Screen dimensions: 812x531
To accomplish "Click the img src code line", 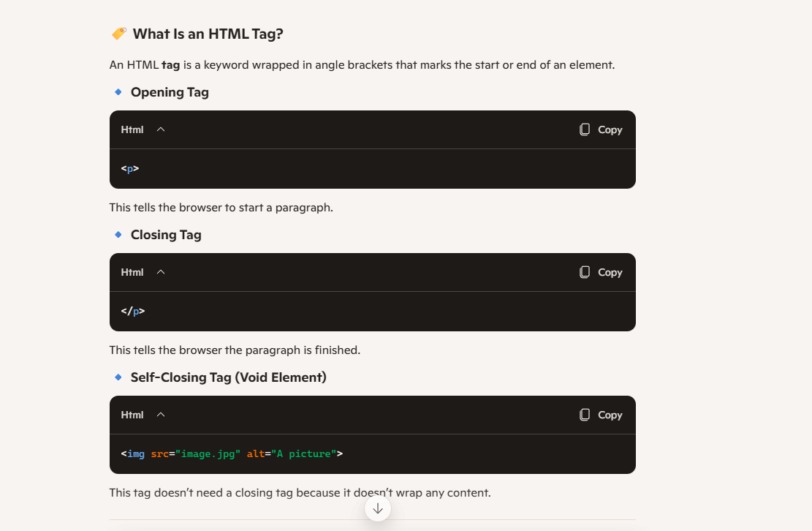I will [232, 454].
